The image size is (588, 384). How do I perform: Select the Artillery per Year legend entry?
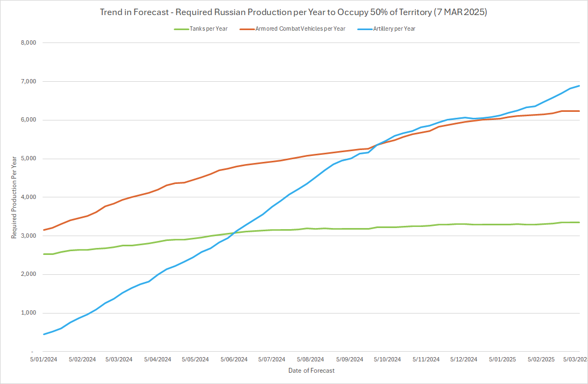[394, 29]
